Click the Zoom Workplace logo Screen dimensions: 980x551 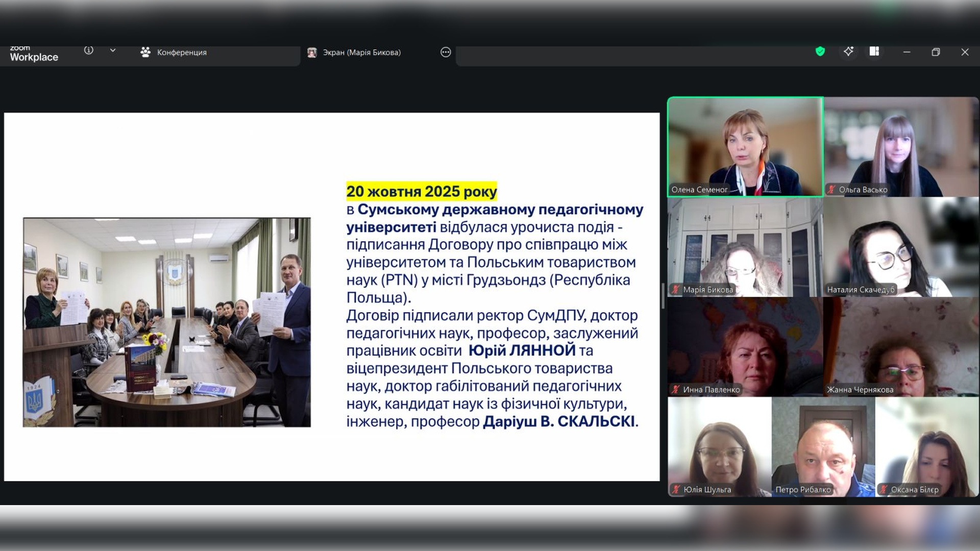click(x=34, y=54)
